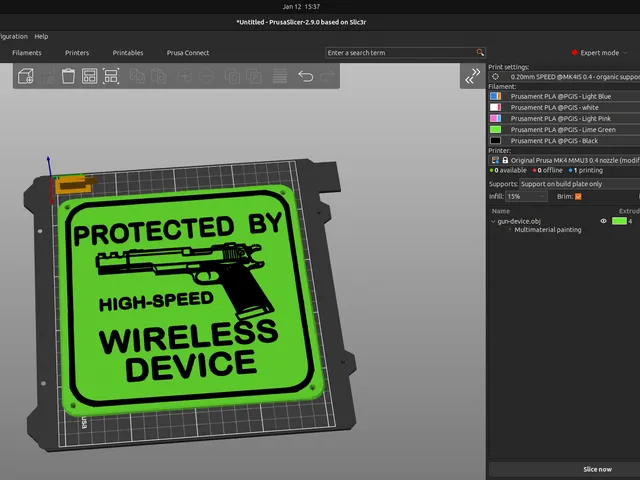Image resolution: width=640 pixels, height=480 pixels.
Task: Switch to the Printers tab
Action: point(77,53)
